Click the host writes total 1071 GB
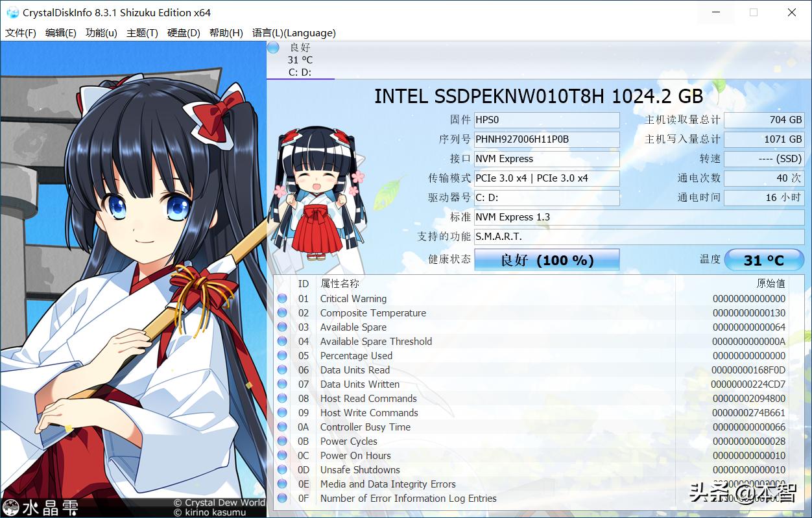The image size is (812, 518). (x=764, y=139)
